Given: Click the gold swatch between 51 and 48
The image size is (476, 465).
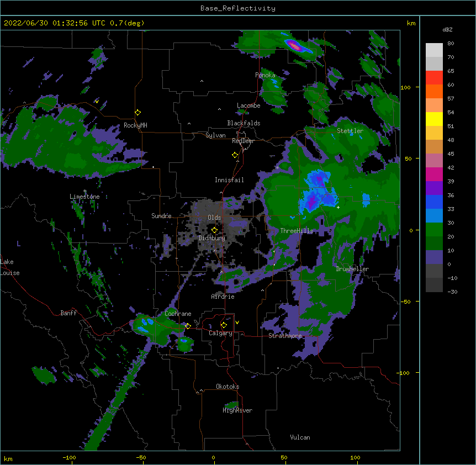Looking at the screenshot, I should [434, 133].
